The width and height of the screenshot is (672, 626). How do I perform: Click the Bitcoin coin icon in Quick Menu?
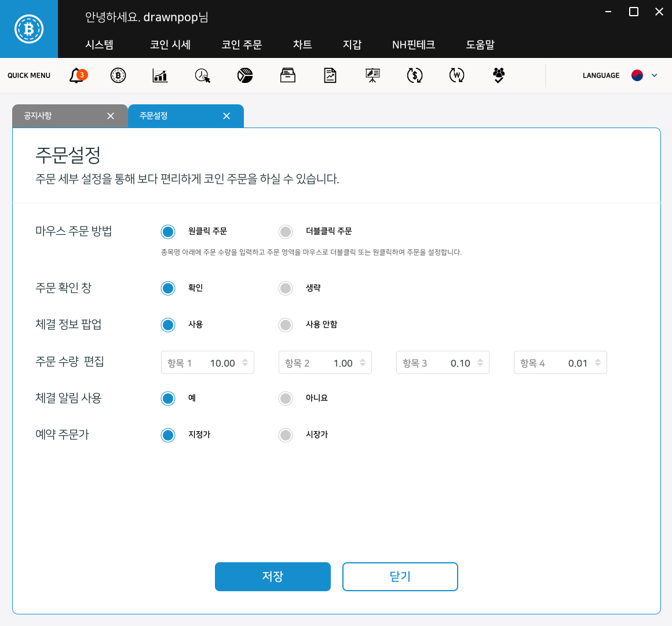[118, 75]
